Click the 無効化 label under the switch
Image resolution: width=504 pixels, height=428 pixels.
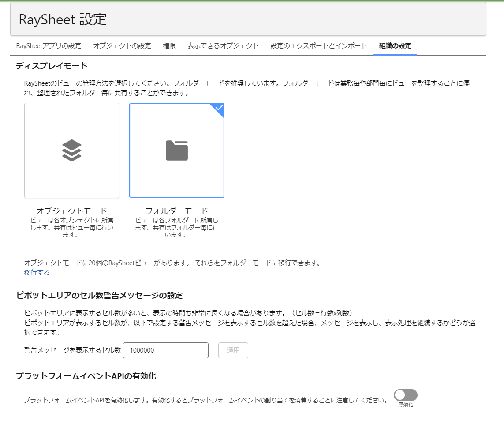click(406, 405)
